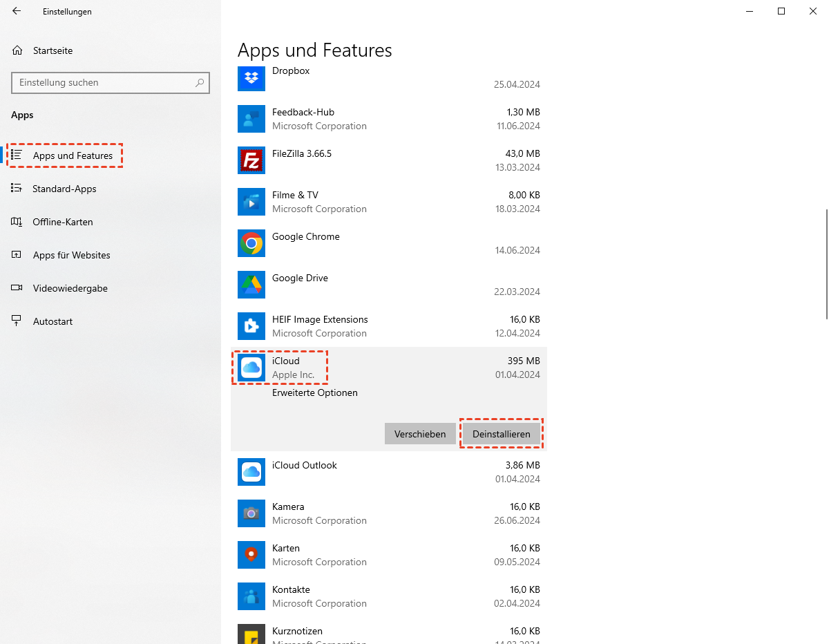
Task: Select the HEIF Image Extensions icon
Action: 251,326
